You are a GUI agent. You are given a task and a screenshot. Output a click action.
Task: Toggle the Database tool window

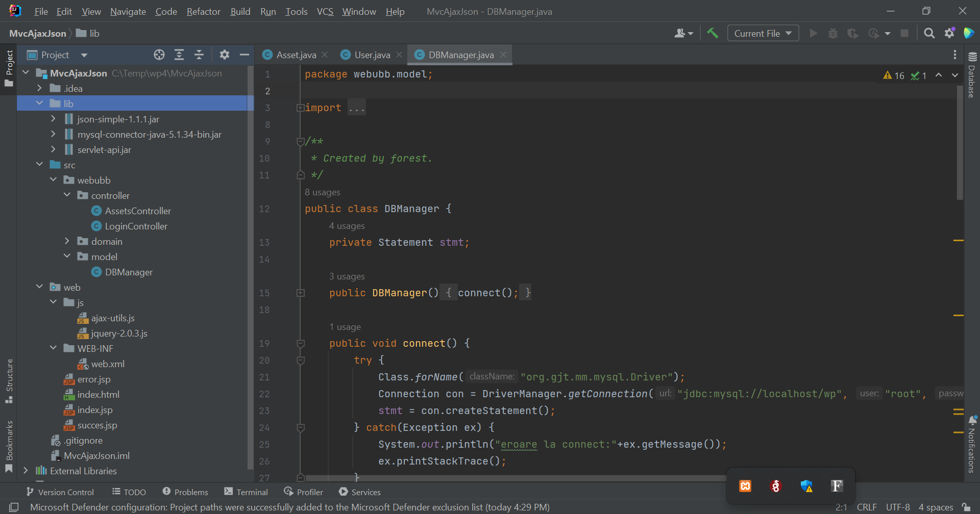972,76
